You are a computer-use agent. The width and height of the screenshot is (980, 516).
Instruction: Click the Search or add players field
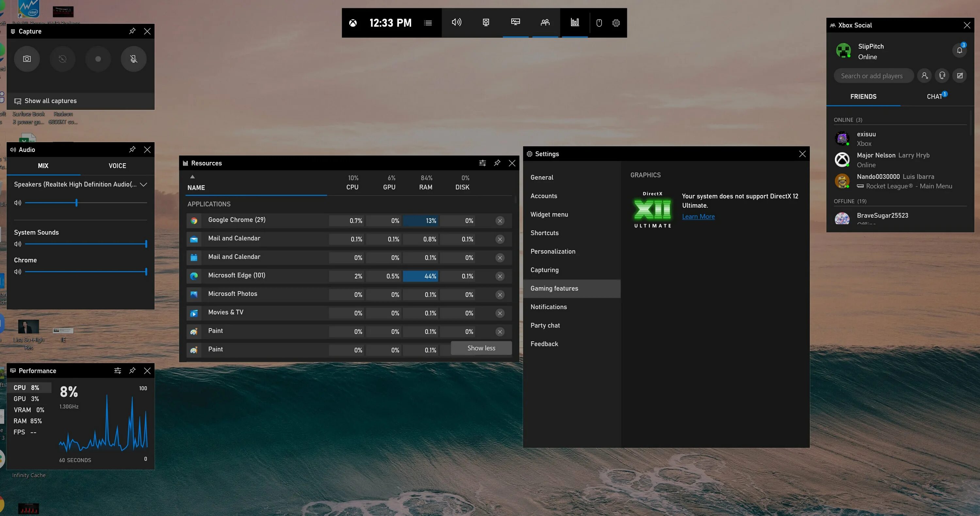(873, 76)
